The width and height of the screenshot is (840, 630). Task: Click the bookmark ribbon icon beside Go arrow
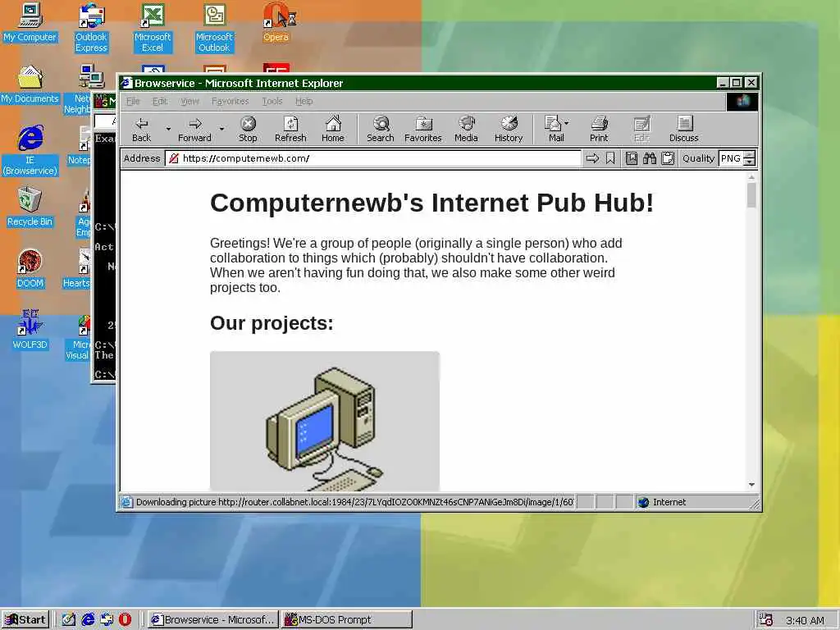610,158
